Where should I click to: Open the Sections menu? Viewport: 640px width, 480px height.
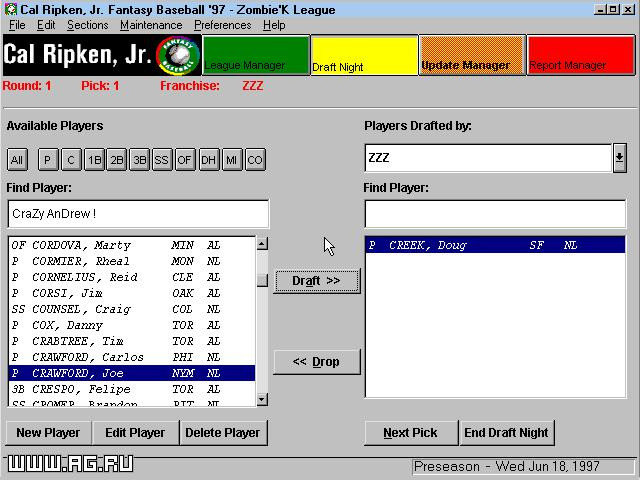point(88,25)
